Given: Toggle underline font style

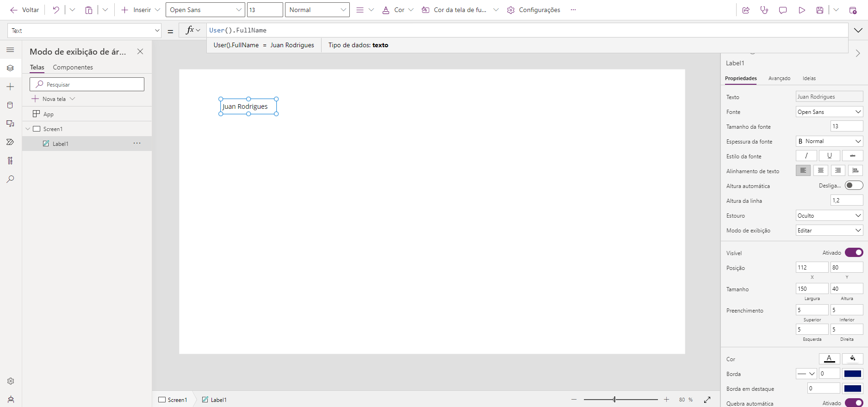Looking at the screenshot, I should (830, 156).
